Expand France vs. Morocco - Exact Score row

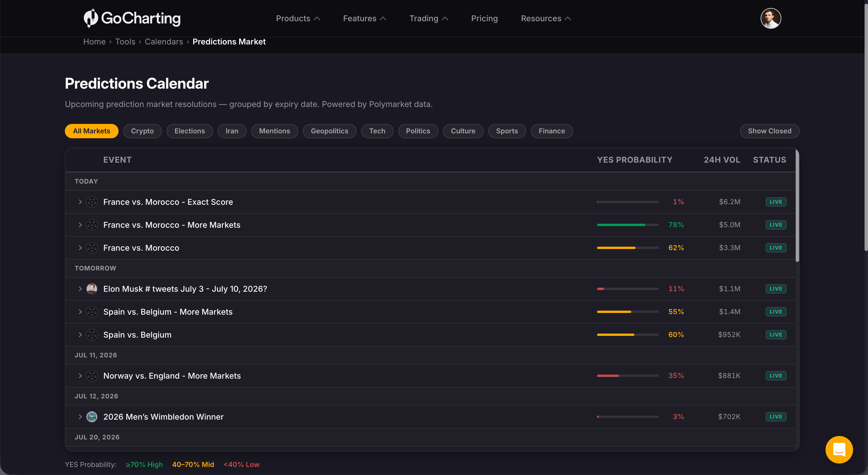point(80,202)
